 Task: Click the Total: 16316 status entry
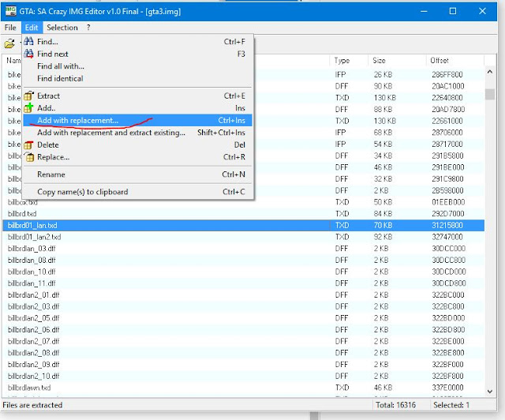tap(395, 405)
